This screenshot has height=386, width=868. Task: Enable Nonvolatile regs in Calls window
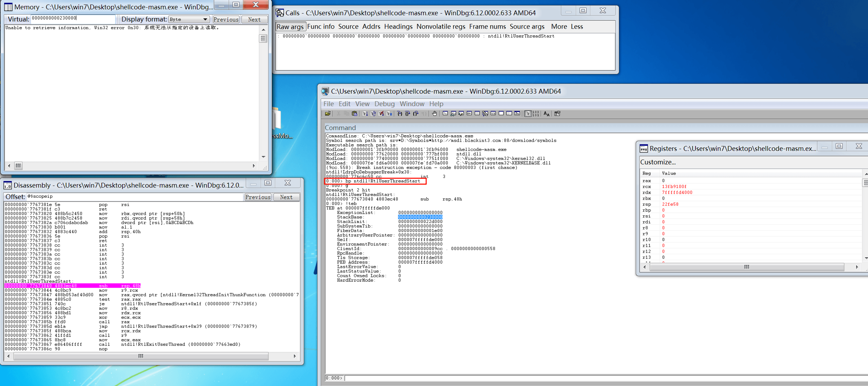click(440, 27)
